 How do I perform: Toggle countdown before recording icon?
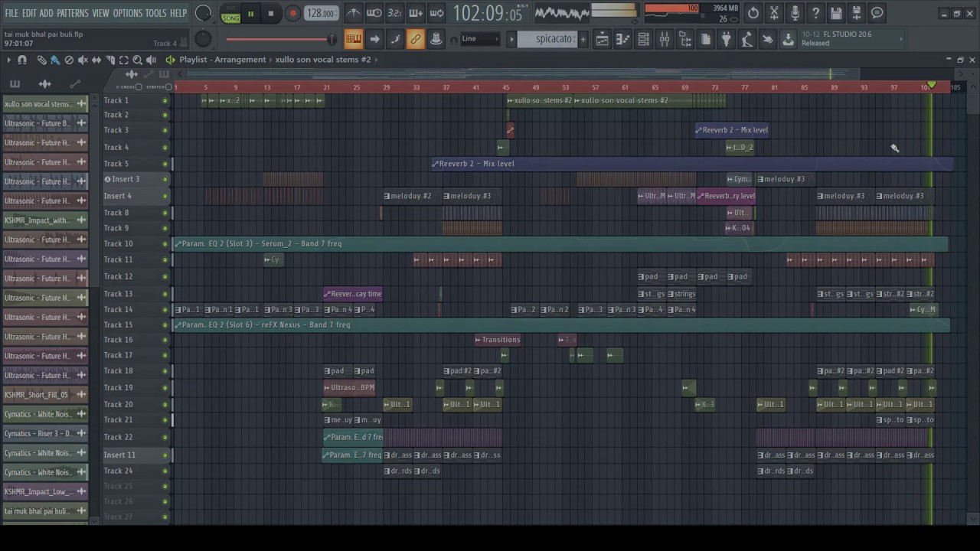pyautogui.click(x=395, y=13)
